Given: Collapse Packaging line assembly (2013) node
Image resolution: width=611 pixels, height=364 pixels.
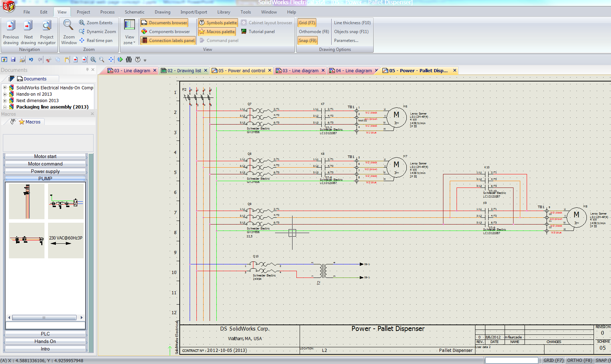Looking at the screenshot, I should coord(5,107).
